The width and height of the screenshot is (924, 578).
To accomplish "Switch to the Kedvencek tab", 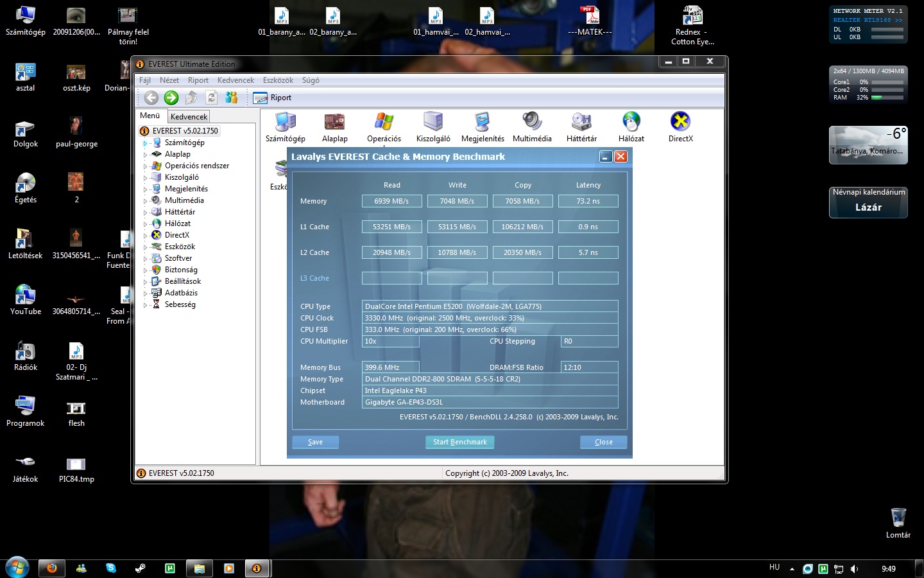I will [189, 116].
